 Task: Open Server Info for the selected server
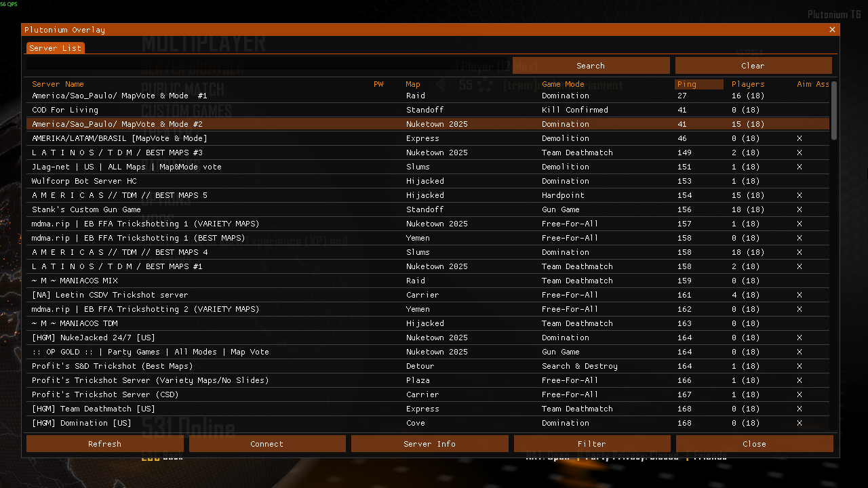click(x=429, y=444)
